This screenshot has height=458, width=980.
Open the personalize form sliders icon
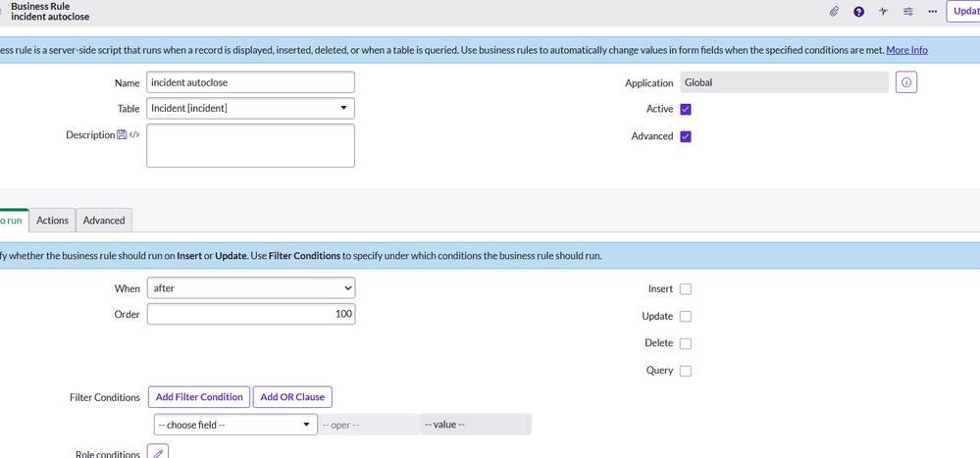click(907, 12)
